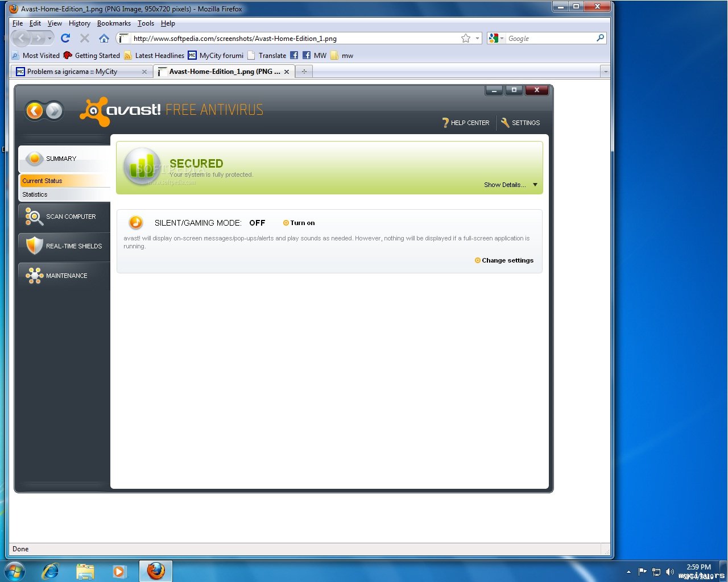Click the Action Center flag tray icon
This screenshot has height=582, width=728.
pos(643,572)
